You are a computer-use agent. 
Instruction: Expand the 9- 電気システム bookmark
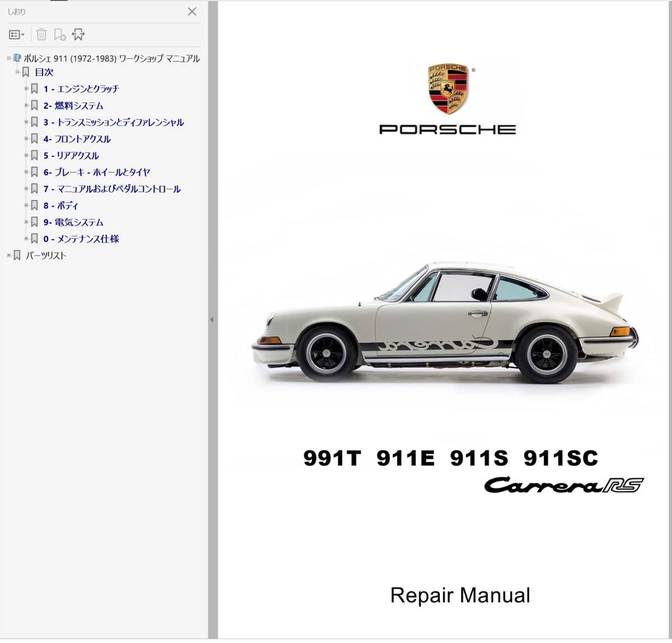(x=26, y=222)
